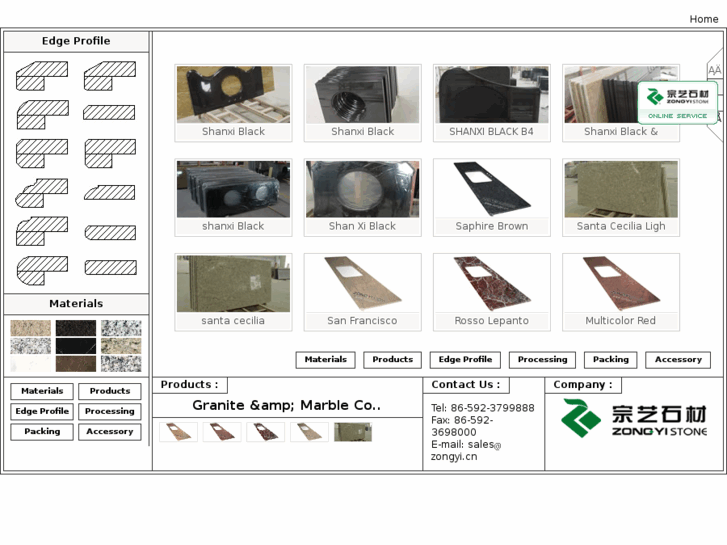Pick the dark speckled black-brown material swatch

pyautogui.click(x=76, y=328)
